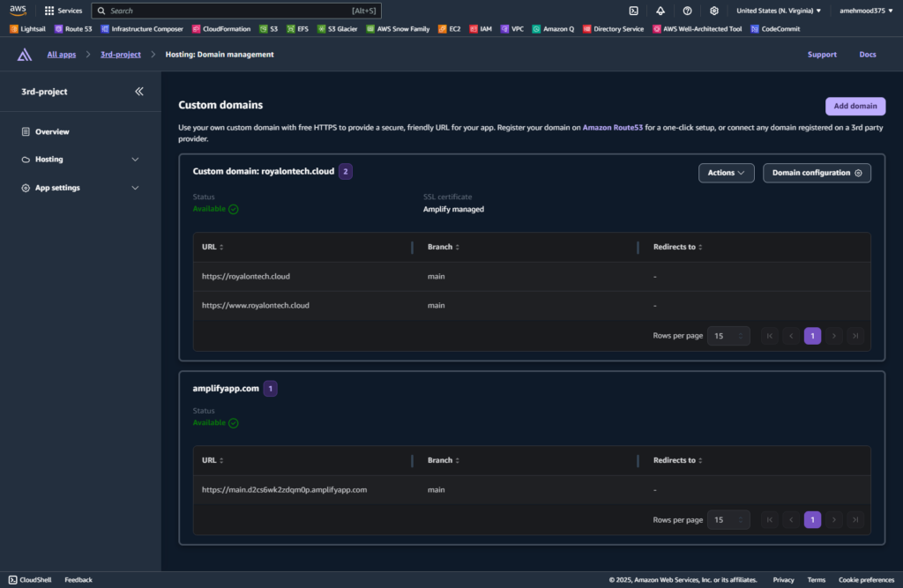Go to last page in amplifyapp.com table
This screenshot has height=588, width=903.
click(x=855, y=519)
